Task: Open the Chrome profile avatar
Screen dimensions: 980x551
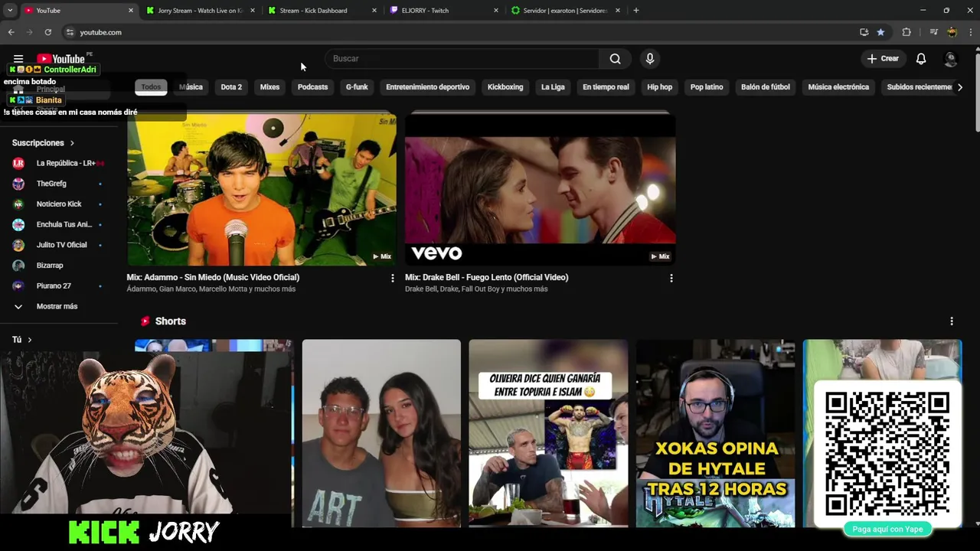Action: [952, 32]
